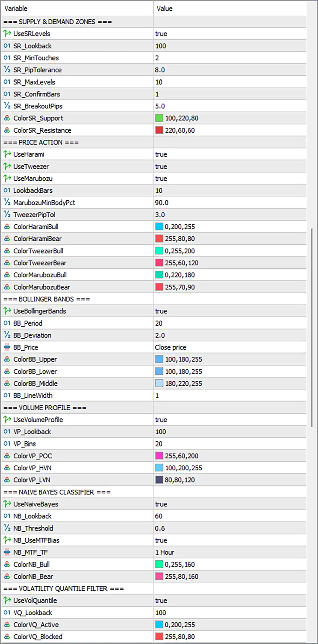
Task: Click the fraction icon beside SR_BreakoutPips
Action: click(x=7, y=106)
